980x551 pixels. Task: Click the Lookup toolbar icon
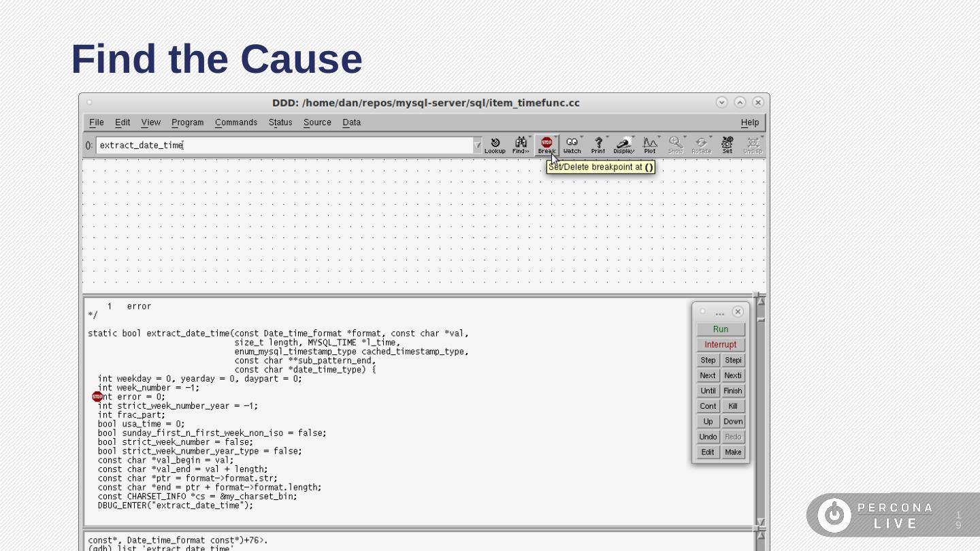(495, 145)
